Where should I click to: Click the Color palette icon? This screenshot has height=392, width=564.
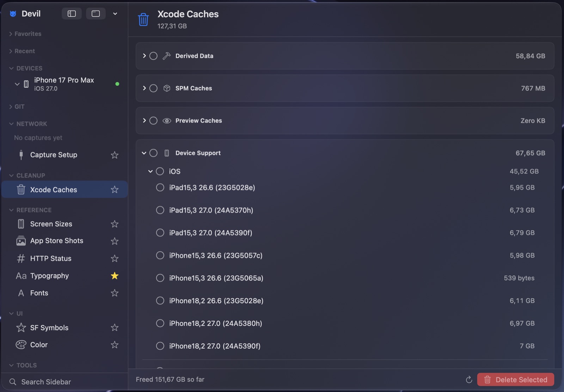pyautogui.click(x=21, y=345)
